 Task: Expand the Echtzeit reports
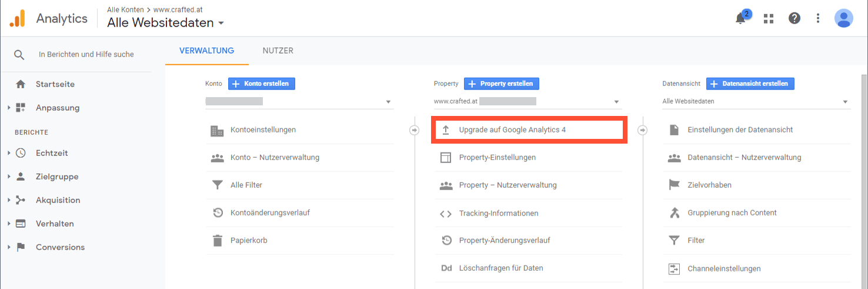click(9, 153)
